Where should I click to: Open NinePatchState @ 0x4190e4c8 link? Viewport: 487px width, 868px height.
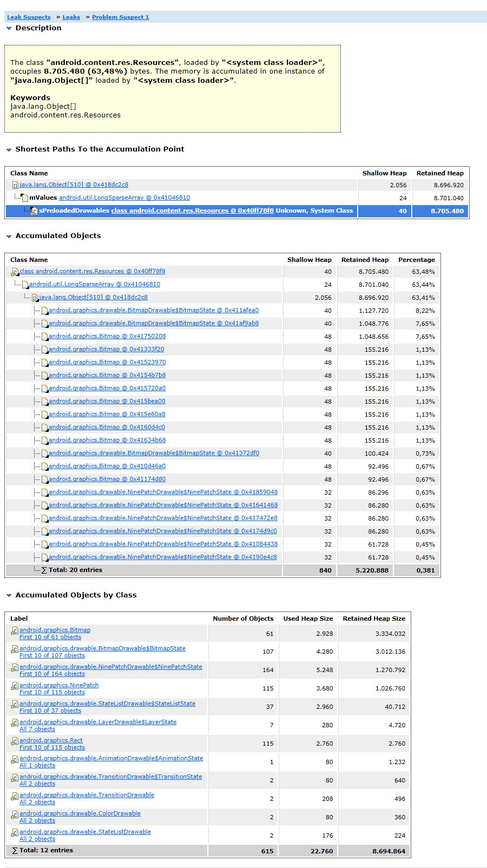click(162, 557)
